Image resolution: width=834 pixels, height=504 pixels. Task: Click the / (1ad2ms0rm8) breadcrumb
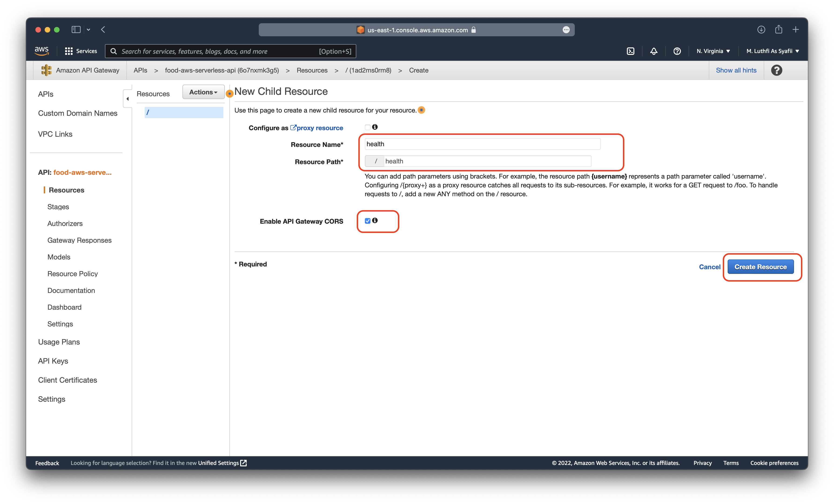tap(368, 70)
